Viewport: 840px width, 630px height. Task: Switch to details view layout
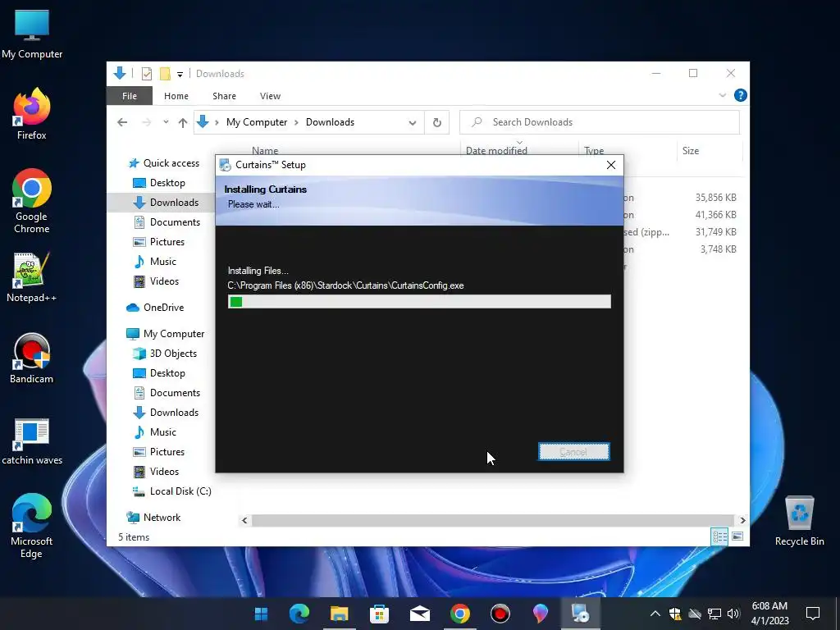[719, 536]
